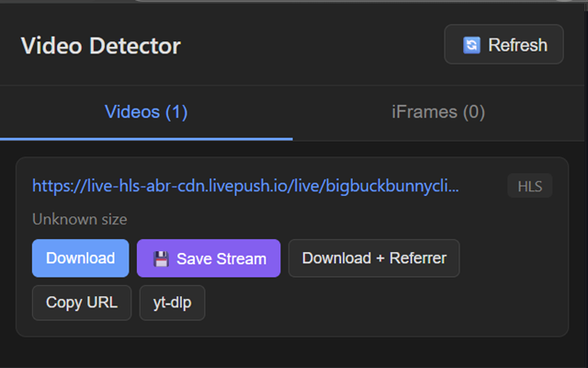
Task: Click the blue Download button
Action: 81,259
